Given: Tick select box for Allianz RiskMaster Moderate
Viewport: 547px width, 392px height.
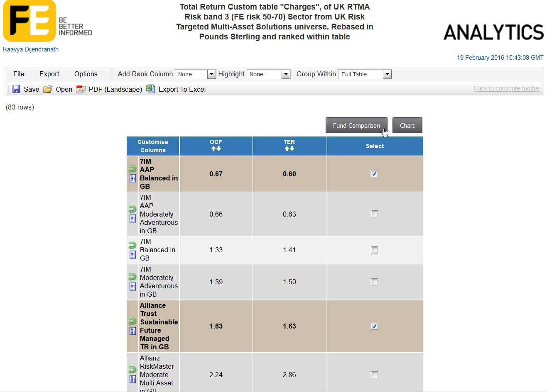Looking at the screenshot, I should pyautogui.click(x=374, y=375).
